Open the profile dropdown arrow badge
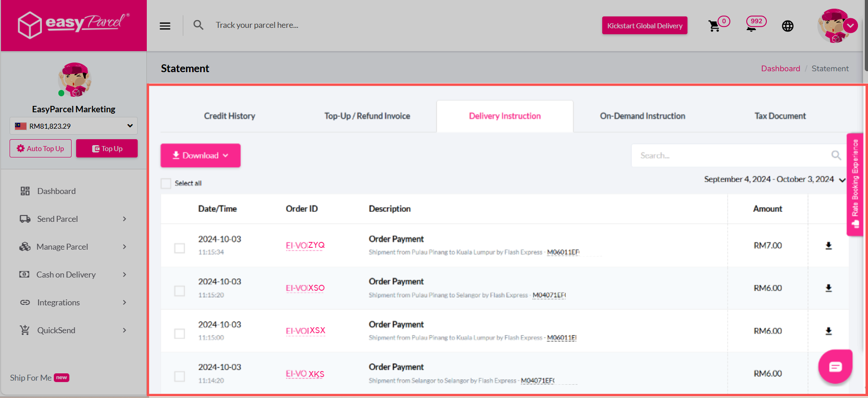 [x=850, y=26]
